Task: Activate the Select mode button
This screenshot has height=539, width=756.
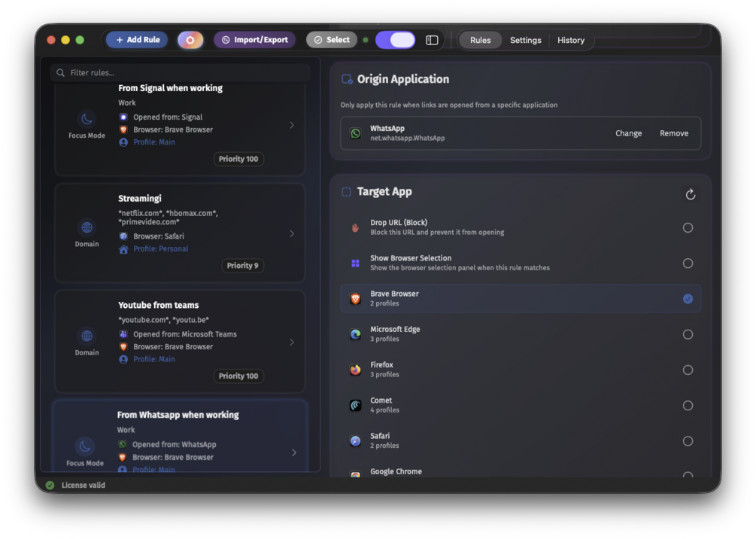Action: (x=332, y=40)
